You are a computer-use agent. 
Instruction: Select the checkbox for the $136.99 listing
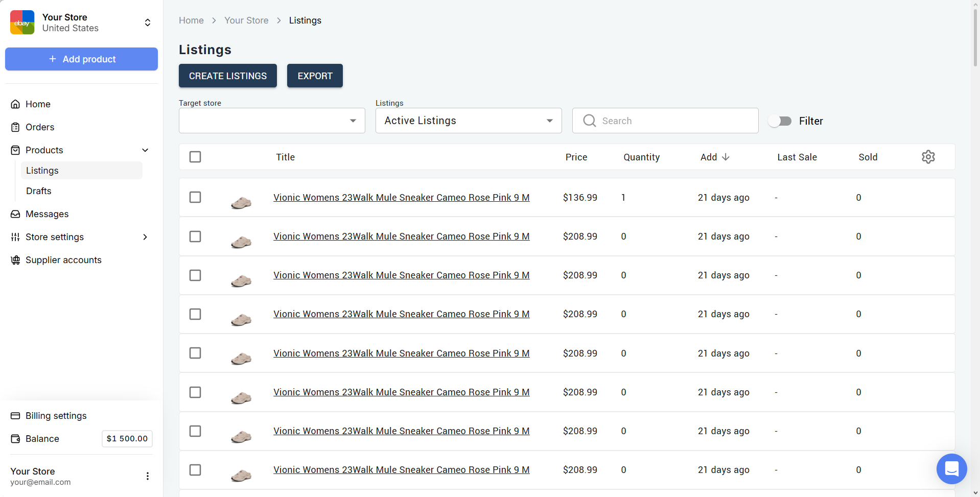coord(195,197)
